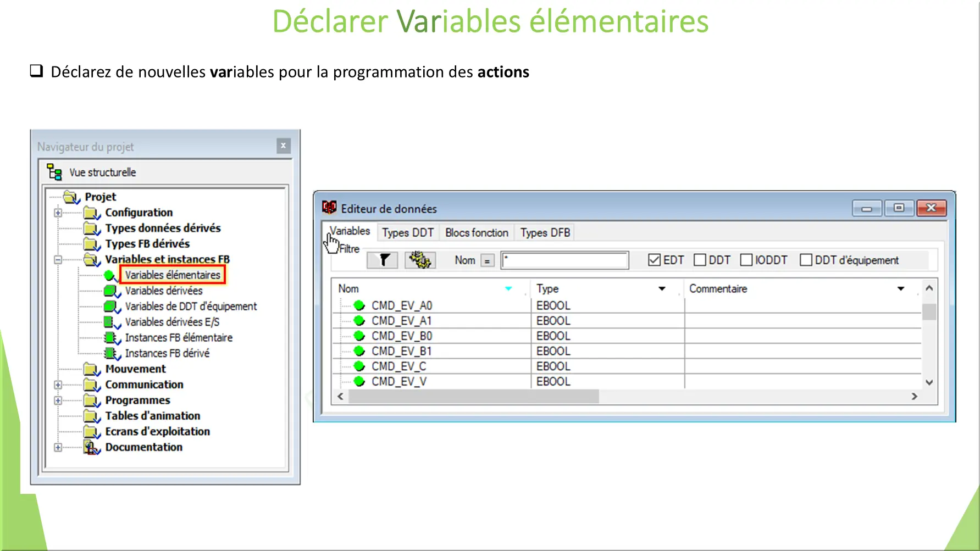
Task: Expand the Configuration node
Action: (x=58, y=213)
